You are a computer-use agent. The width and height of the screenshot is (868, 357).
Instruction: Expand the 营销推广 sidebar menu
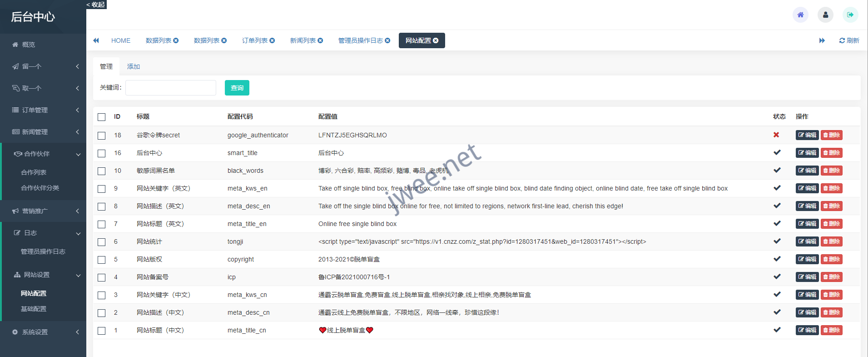coord(43,211)
